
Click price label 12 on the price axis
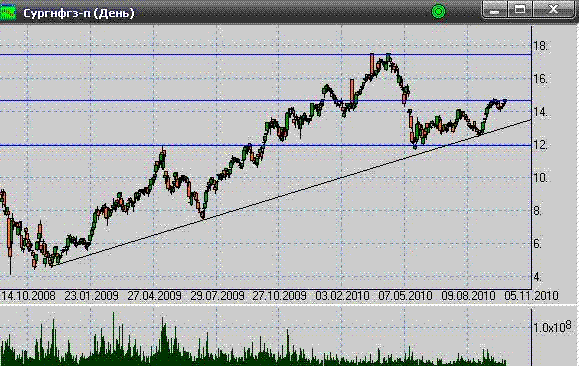tap(540, 145)
